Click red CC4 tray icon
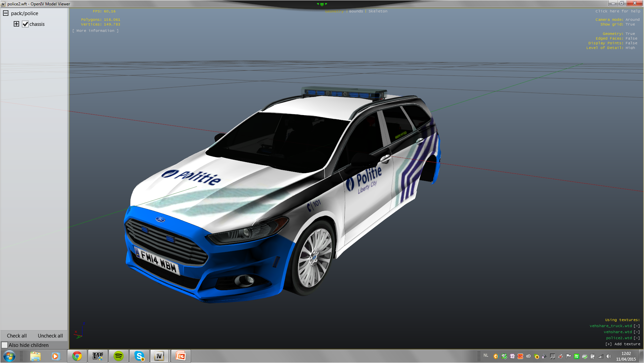 coord(520,356)
